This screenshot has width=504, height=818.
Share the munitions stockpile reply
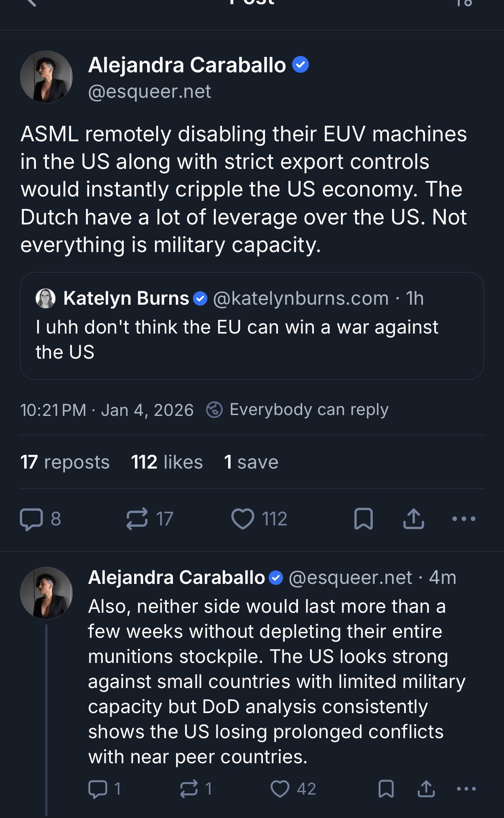426,789
